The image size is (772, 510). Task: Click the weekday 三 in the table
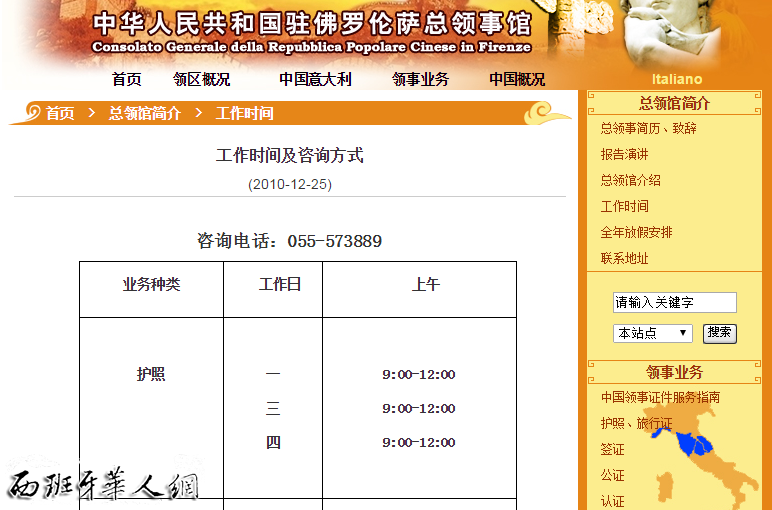pos(273,409)
